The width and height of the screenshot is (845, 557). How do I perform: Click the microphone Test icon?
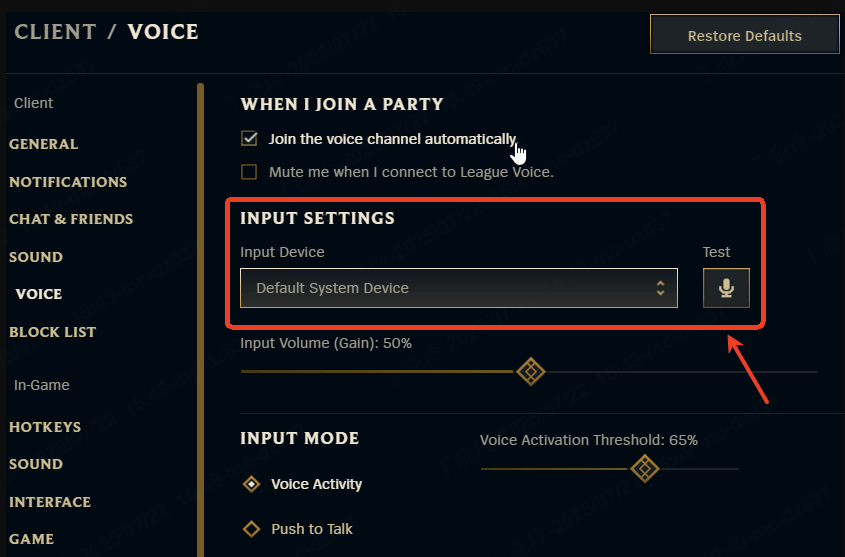coord(726,288)
